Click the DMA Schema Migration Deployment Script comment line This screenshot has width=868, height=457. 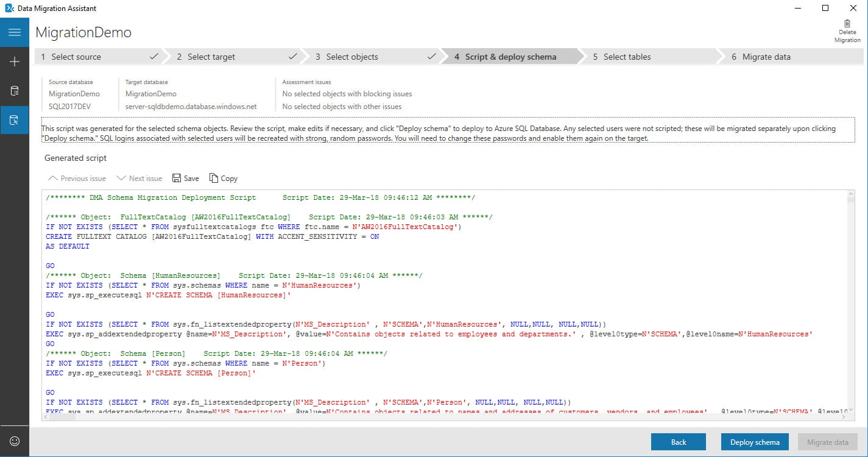pyautogui.click(x=260, y=197)
